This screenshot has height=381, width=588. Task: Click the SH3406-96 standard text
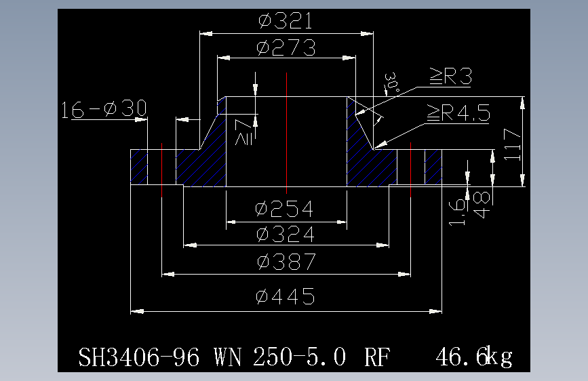tap(139, 357)
